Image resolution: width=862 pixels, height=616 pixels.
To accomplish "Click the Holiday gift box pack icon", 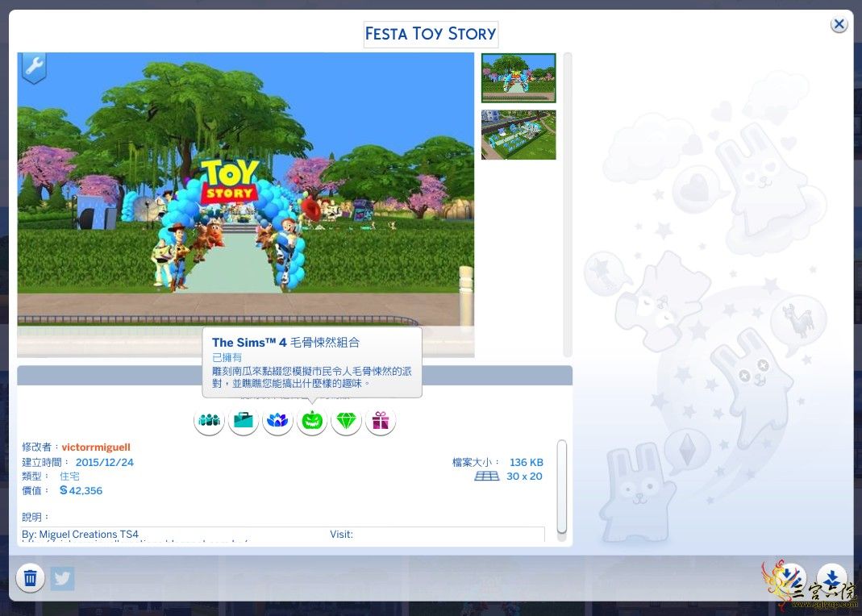I will (x=381, y=421).
